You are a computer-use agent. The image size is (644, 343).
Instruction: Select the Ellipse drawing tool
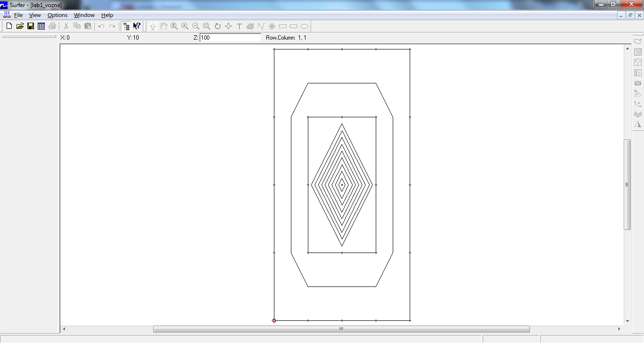click(x=305, y=26)
